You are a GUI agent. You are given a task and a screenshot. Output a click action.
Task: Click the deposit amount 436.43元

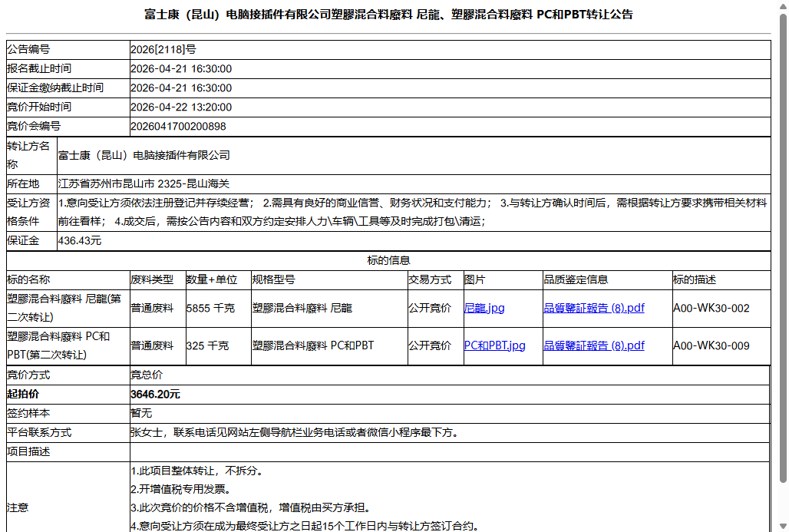pyautogui.click(x=80, y=240)
